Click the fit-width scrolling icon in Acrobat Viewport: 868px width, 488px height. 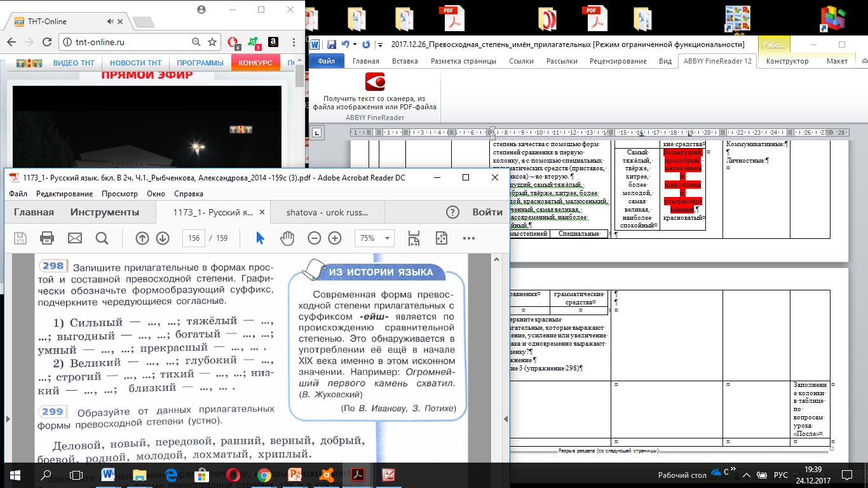tap(414, 238)
